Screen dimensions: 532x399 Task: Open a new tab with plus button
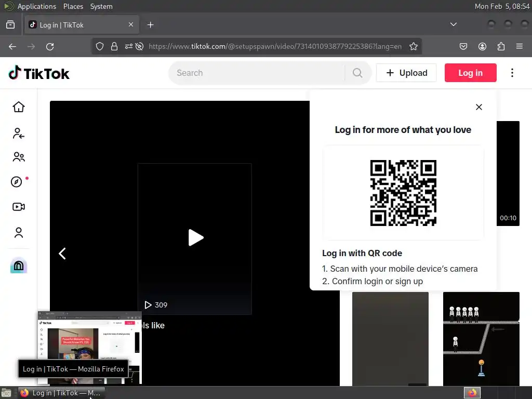click(x=150, y=25)
